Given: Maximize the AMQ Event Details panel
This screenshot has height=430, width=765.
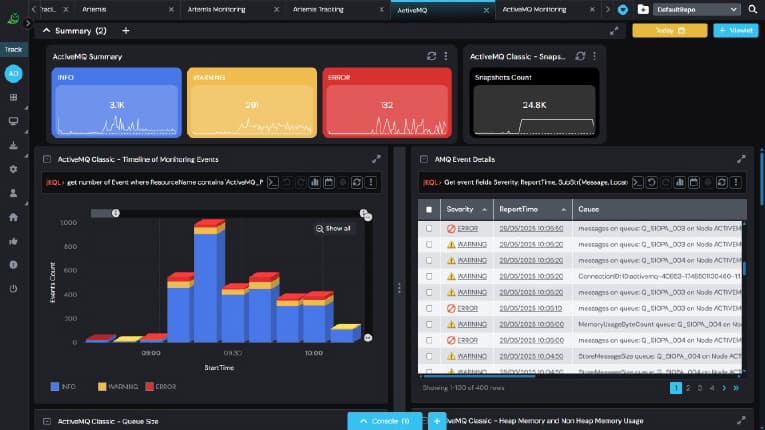Looking at the screenshot, I should click(741, 159).
